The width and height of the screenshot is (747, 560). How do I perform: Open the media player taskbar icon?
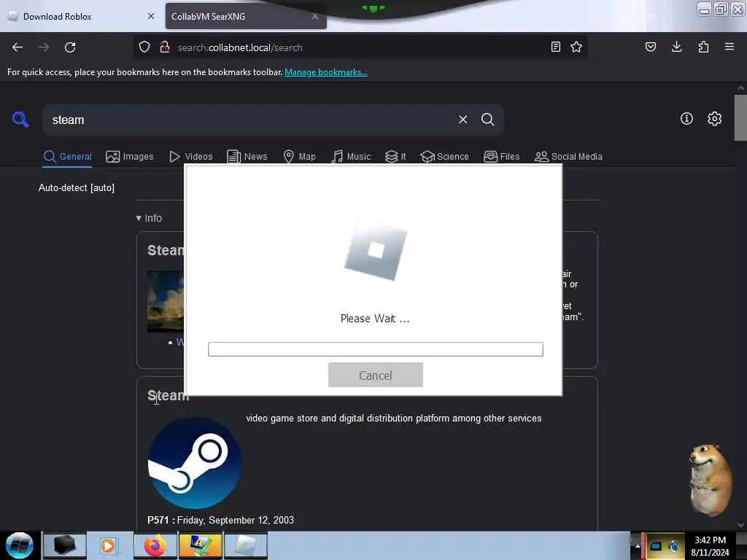click(109, 545)
